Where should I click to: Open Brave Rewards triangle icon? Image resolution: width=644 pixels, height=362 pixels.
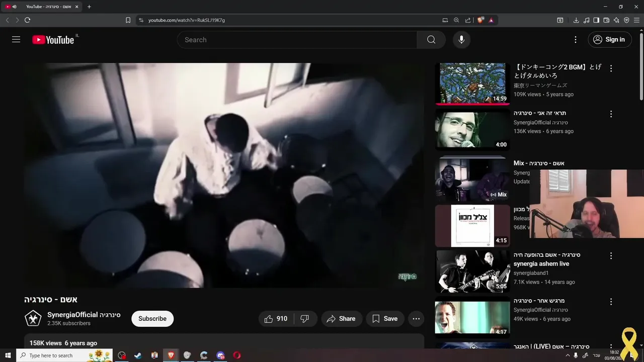(x=491, y=20)
